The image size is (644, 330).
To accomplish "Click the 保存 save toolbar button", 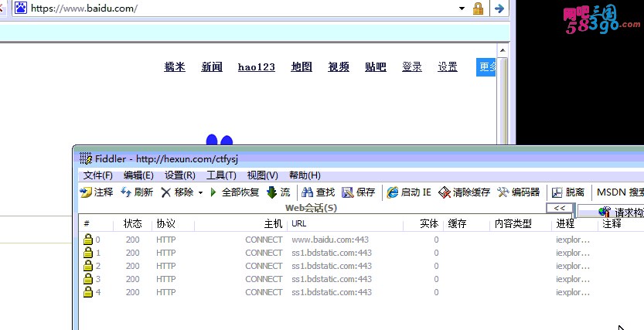I will pyautogui.click(x=359, y=192).
